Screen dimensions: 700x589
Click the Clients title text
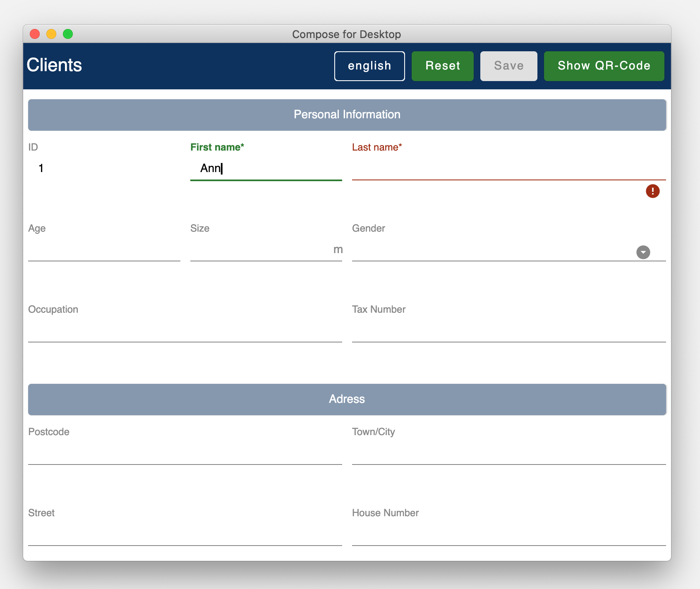tap(54, 65)
